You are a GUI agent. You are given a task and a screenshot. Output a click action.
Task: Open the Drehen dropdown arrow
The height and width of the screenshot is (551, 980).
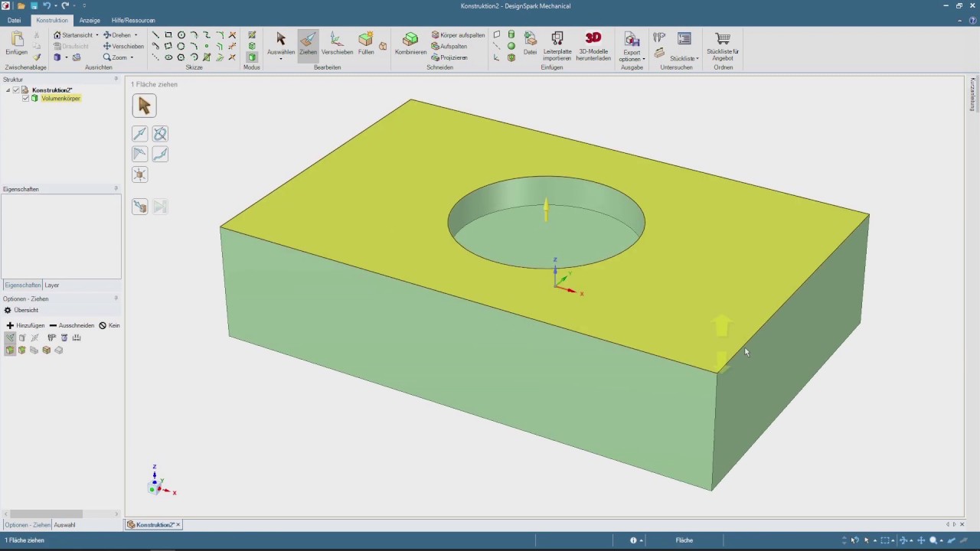coord(136,35)
